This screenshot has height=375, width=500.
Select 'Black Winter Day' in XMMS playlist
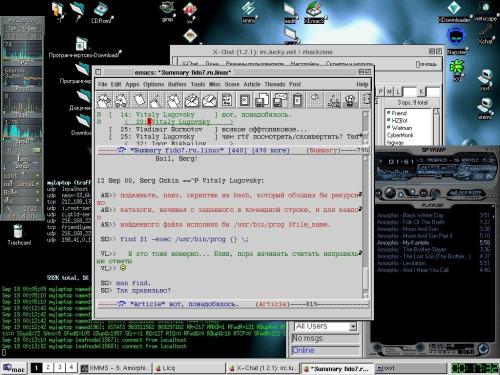[433, 215]
